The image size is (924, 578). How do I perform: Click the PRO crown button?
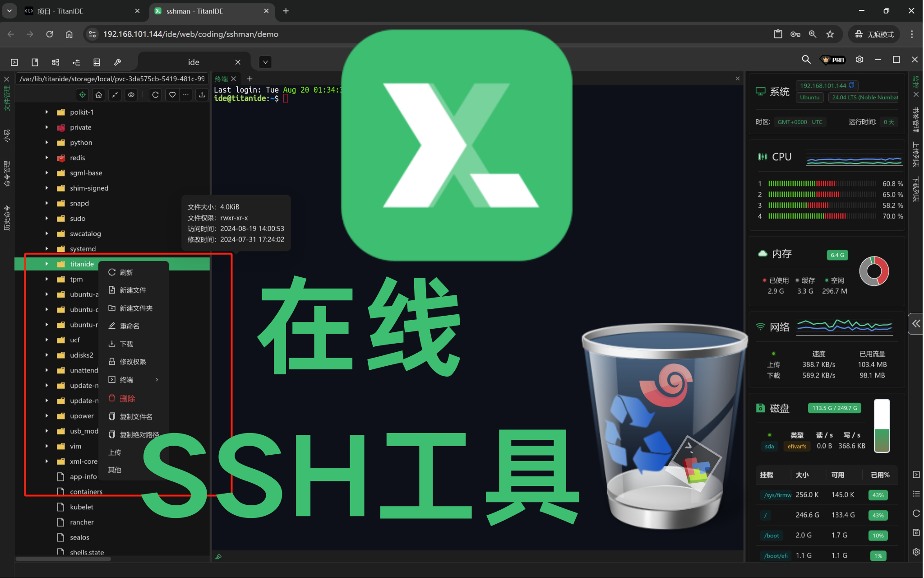pos(833,60)
